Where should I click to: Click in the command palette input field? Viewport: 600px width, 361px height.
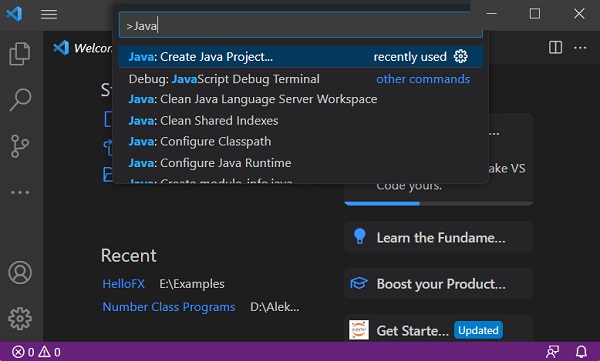point(301,26)
